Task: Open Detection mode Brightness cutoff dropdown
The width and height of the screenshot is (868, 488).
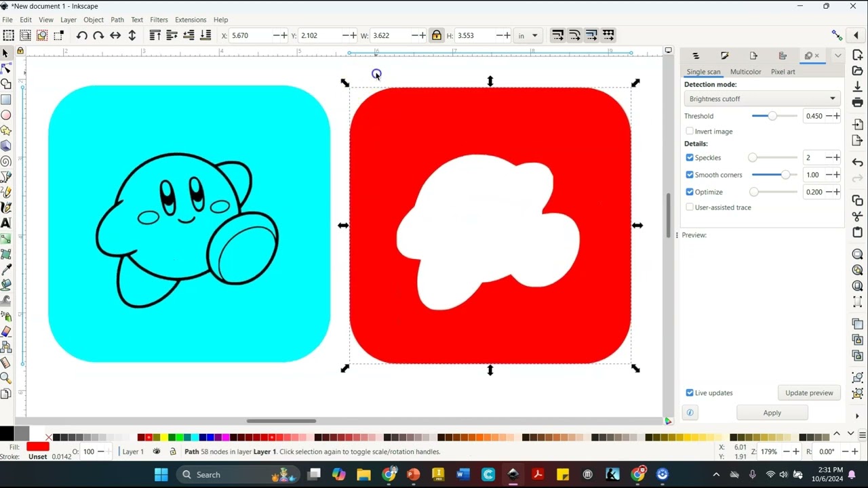Action: [x=762, y=99]
